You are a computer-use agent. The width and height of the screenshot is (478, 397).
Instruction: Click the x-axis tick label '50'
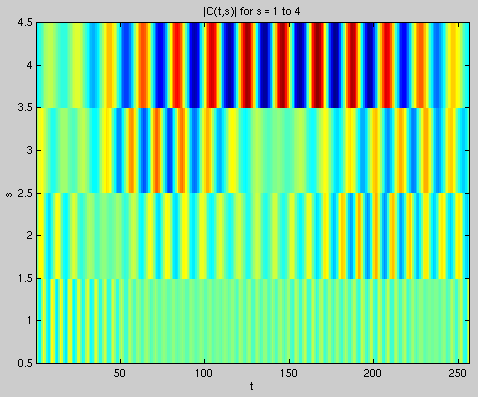click(120, 373)
